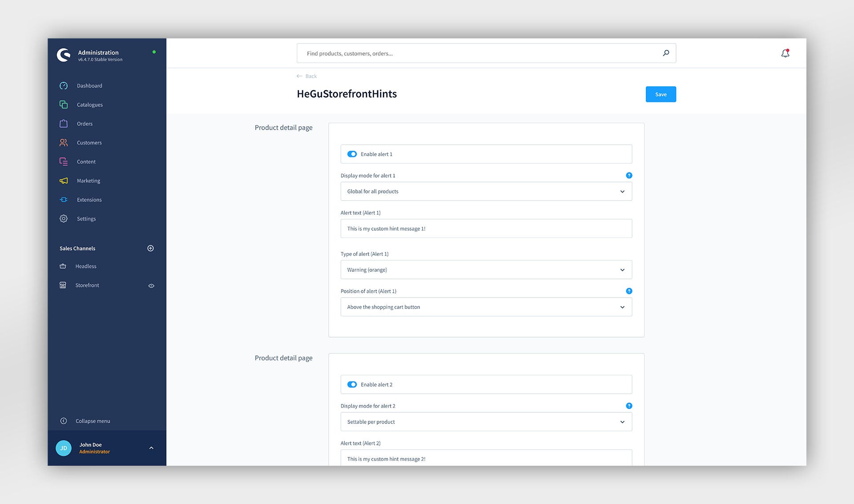Click Storefront eye visibility icon
The height and width of the screenshot is (504, 854).
pyautogui.click(x=151, y=286)
